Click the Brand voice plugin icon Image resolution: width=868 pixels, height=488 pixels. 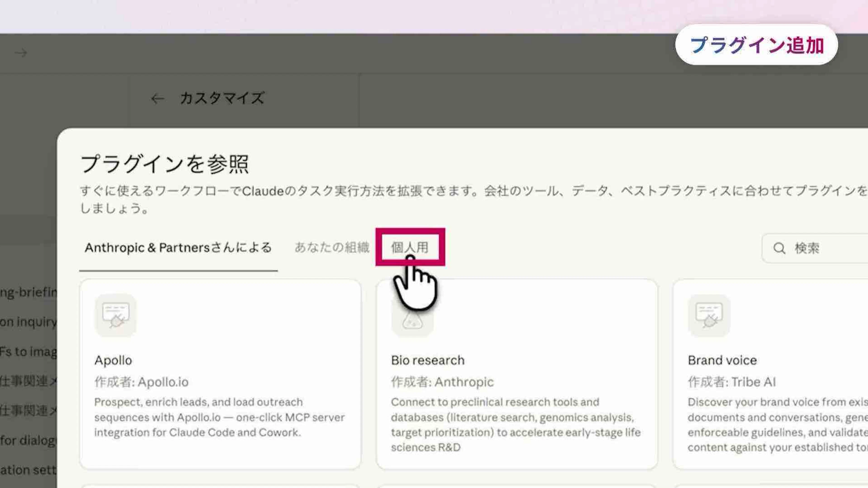click(x=709, y=315)
